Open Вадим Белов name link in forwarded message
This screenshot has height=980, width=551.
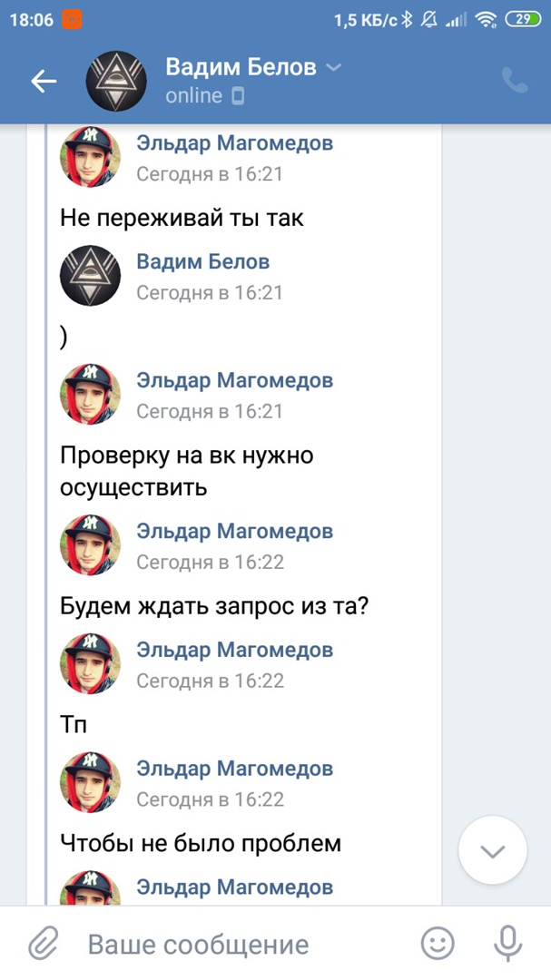click(202, 261)
